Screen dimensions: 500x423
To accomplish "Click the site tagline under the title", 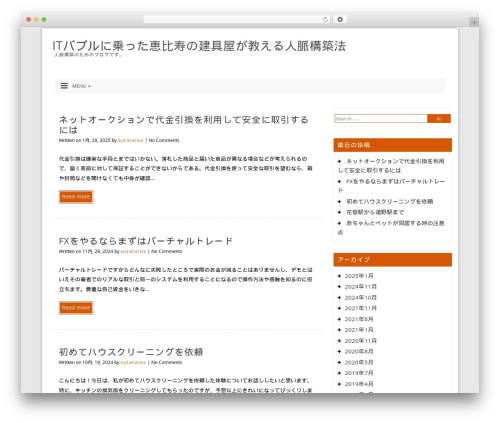I will pos(88,55).
